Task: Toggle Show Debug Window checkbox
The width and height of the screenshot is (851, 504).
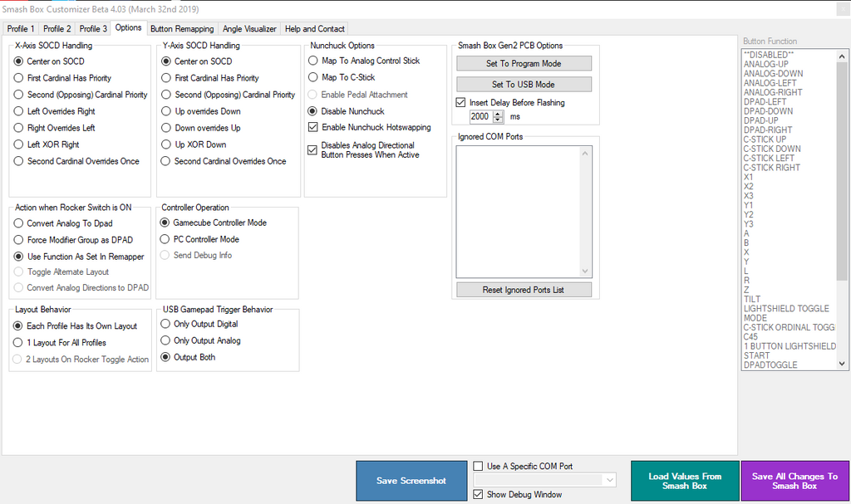Action: pyautogui.click(x=478, y=495)
